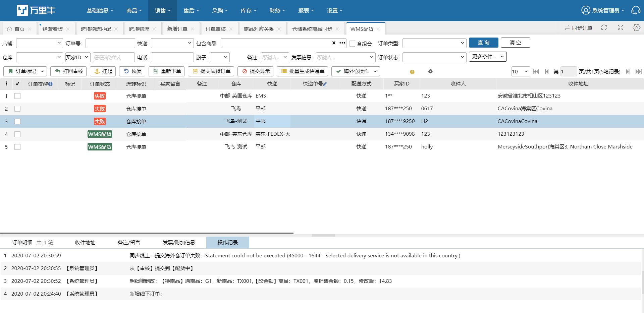Switch to the 新增订单 tab
This screenshot has height=313, width=644.
tap(177, 29)
